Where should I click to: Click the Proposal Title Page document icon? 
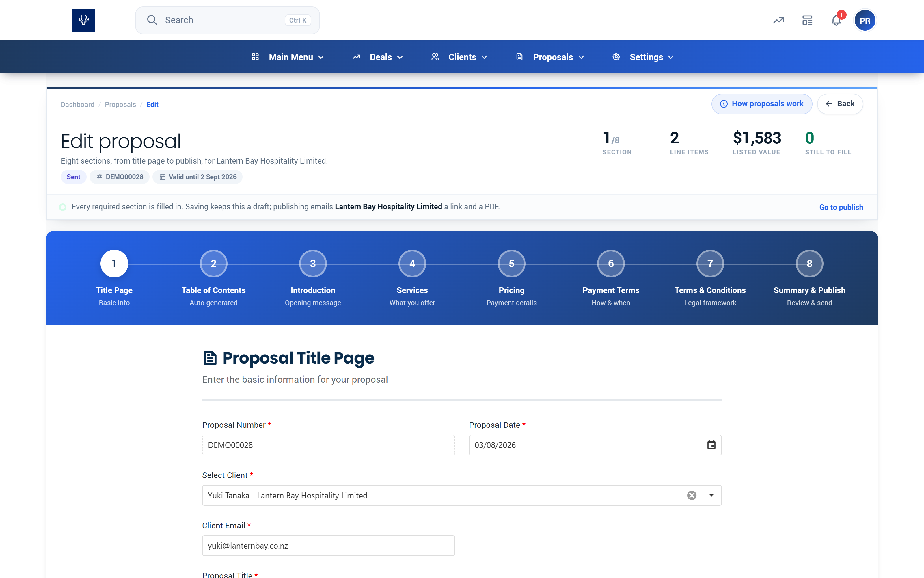click(210, 358)
